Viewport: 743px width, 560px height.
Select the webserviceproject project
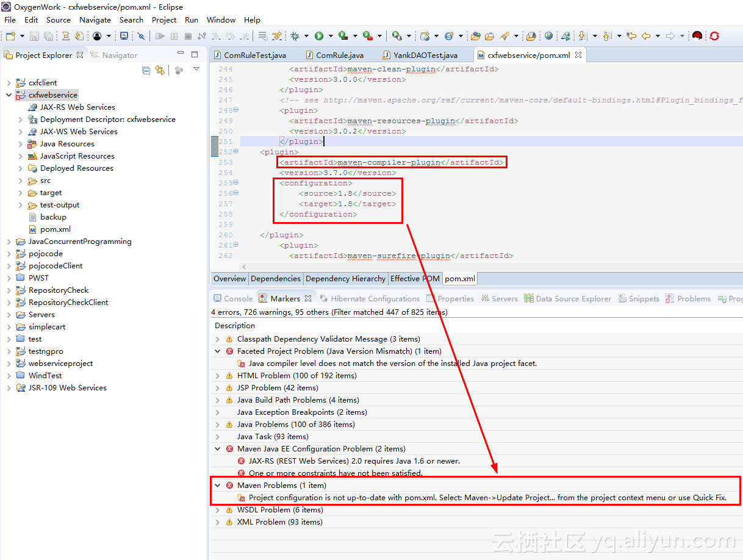pyautogui.click(x=54, y=364)
